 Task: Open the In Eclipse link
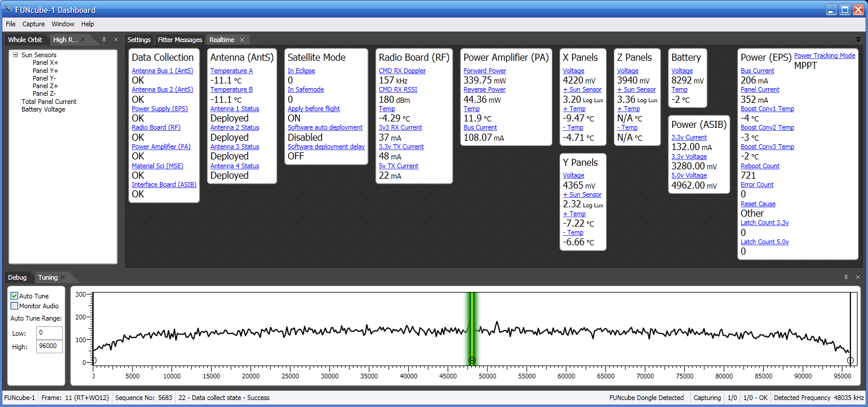301,71
